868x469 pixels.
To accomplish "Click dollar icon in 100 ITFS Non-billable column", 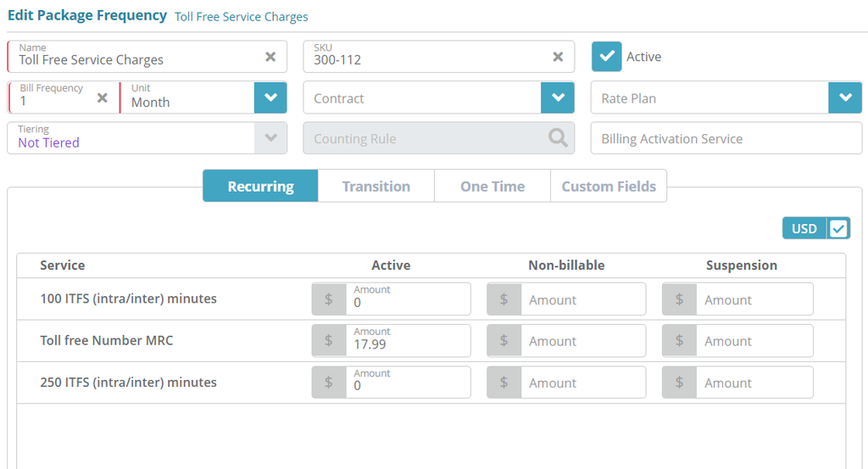I will coord(504,299).
